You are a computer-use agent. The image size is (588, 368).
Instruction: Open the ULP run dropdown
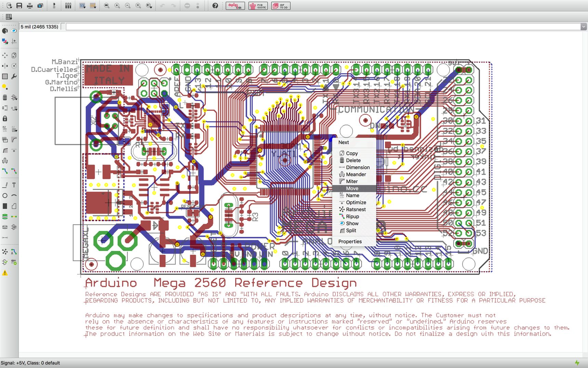coord(93,5)
